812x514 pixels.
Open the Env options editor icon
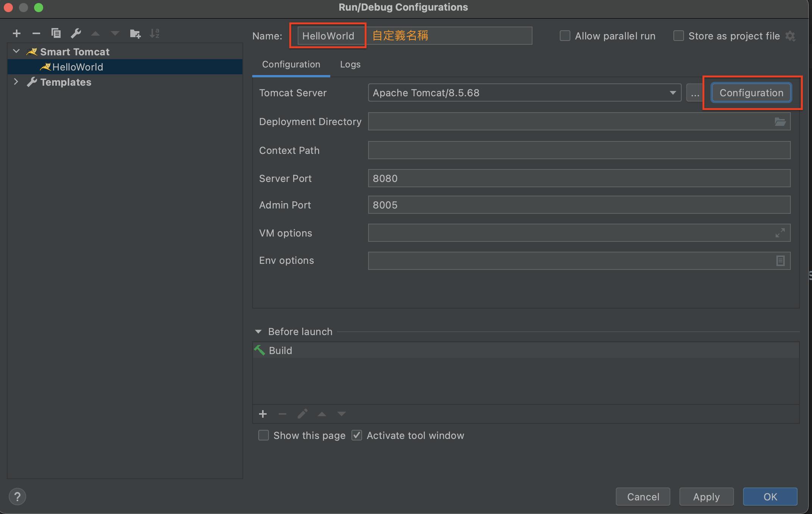pos(780,261)
